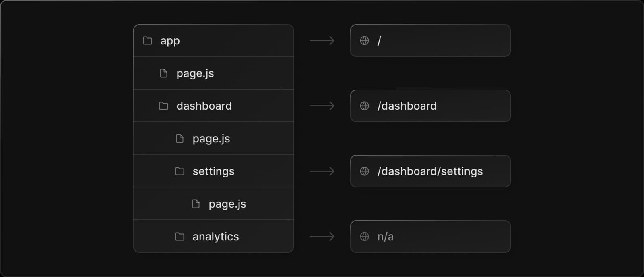Click the arrow pointing from app to /

coord(322,41)
